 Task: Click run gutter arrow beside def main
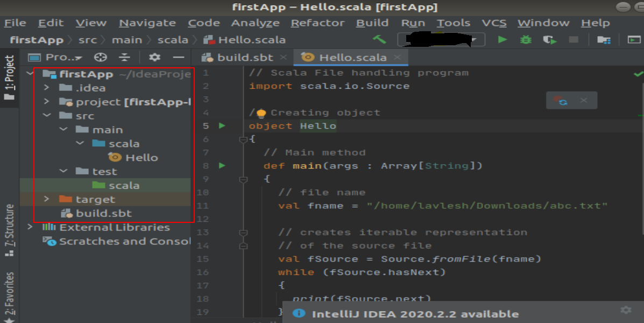coord(222,166)
